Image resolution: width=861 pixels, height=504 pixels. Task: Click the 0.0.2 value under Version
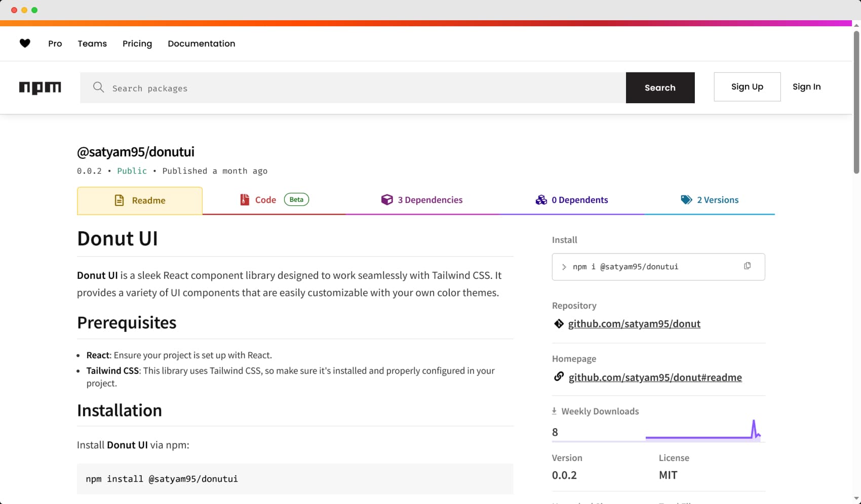(x=564, y=475)
